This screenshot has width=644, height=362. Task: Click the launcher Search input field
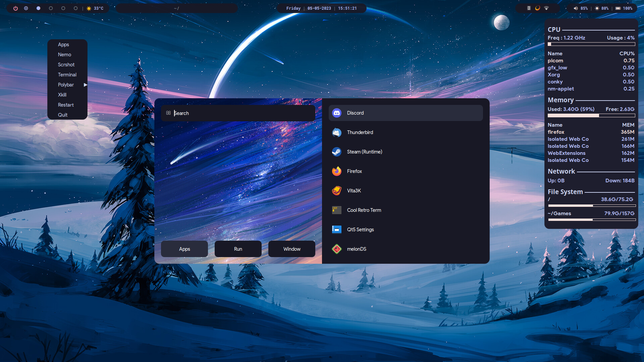click(238, 113)
